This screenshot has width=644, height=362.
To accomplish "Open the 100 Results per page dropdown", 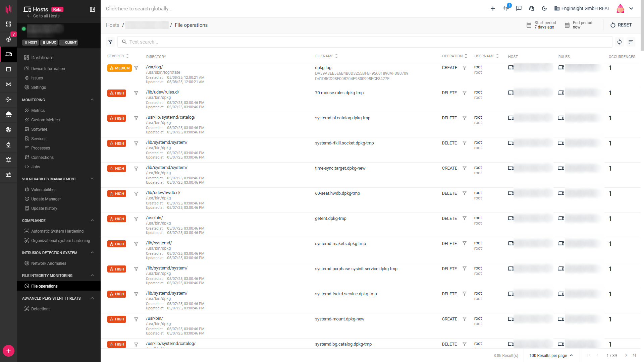I will [x=551, y=356].
